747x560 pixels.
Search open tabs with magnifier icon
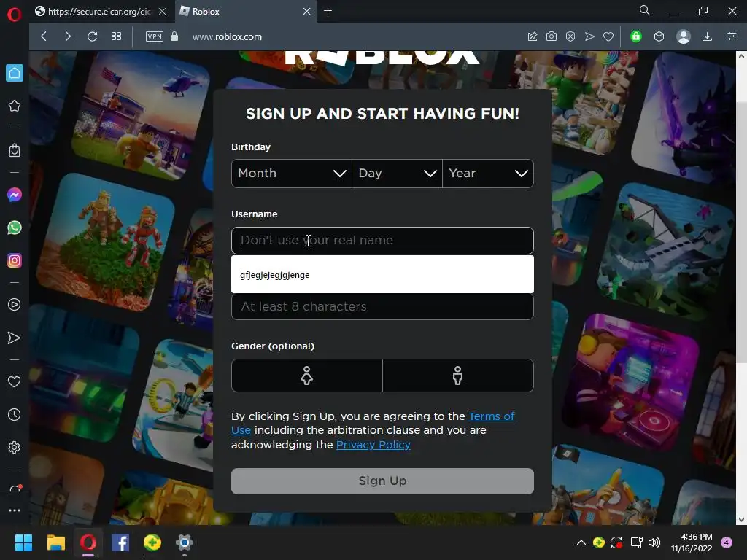(x=645, y=10)
